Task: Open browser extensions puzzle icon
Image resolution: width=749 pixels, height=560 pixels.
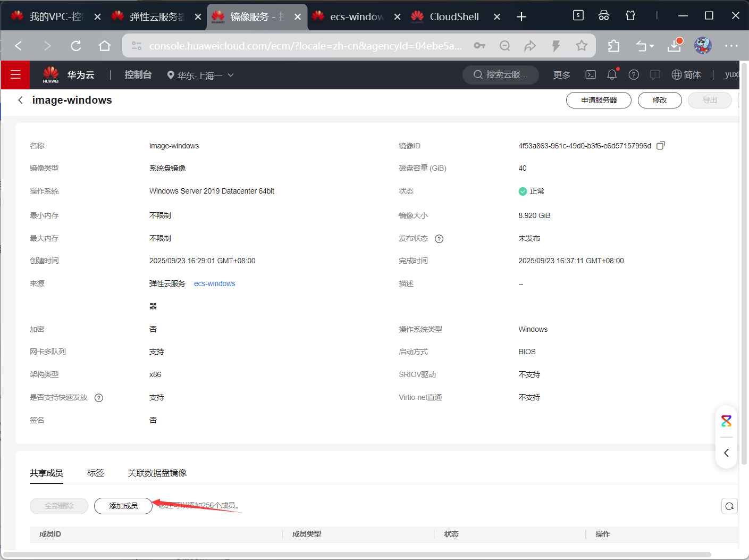Action: [614, 46]
